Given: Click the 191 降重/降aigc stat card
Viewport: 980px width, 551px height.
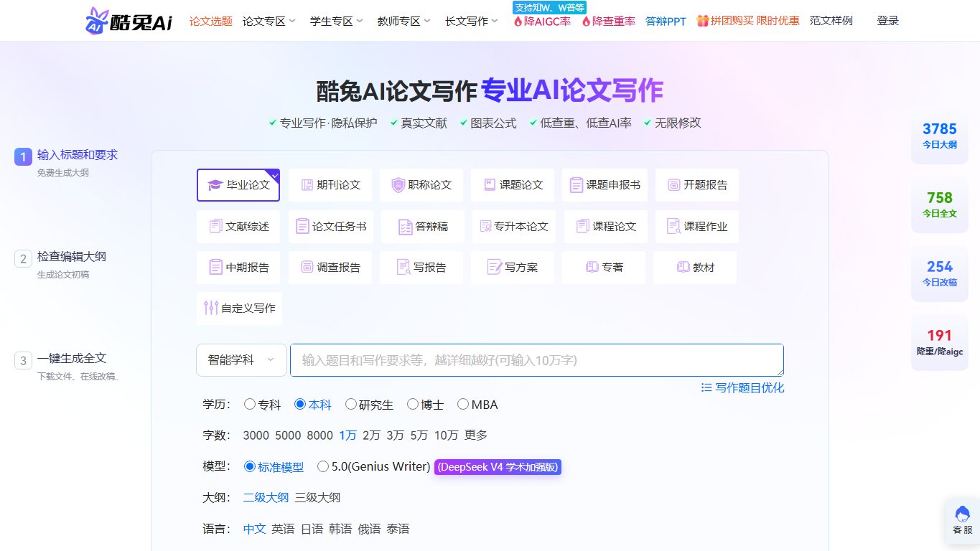Looking at the screenshot, I should 940,343.
